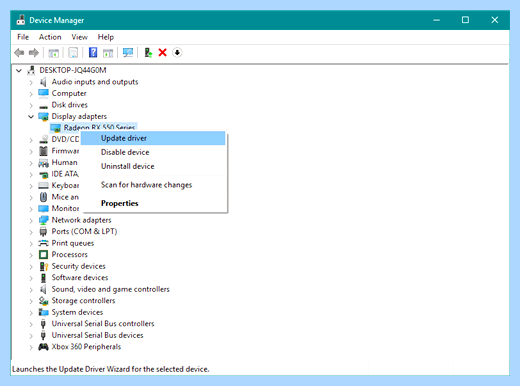
Task: Select the Security devices key icon
Action: 44,266
